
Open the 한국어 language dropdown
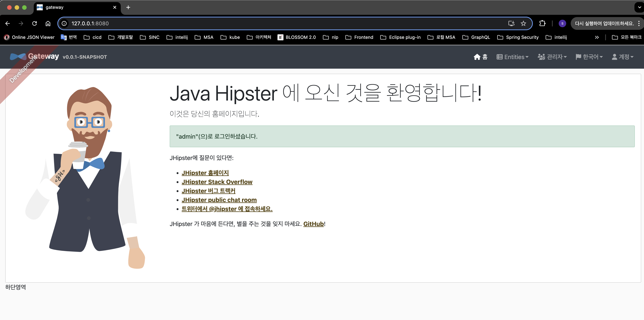[589, 57]
